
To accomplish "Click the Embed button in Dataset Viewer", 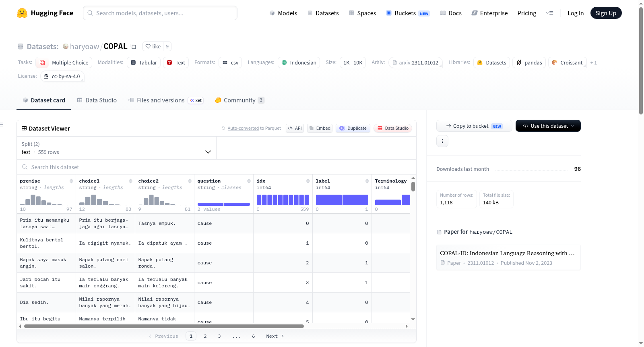I will 320,128.
